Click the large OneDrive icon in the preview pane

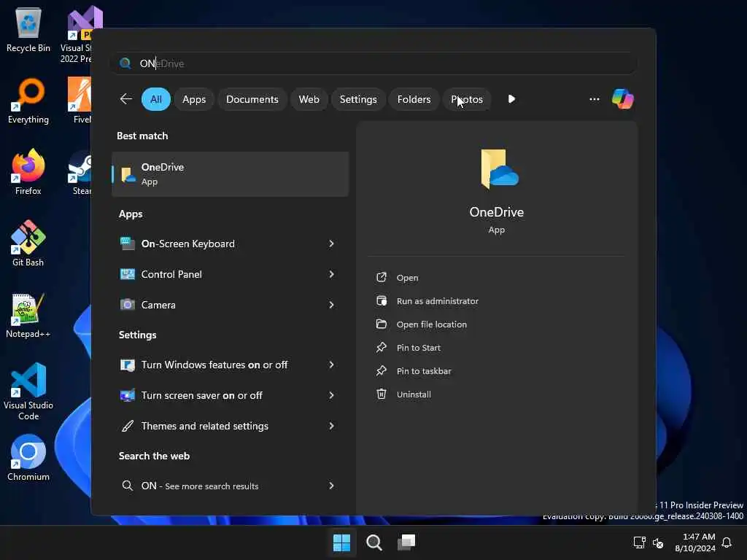click(499, 169)
